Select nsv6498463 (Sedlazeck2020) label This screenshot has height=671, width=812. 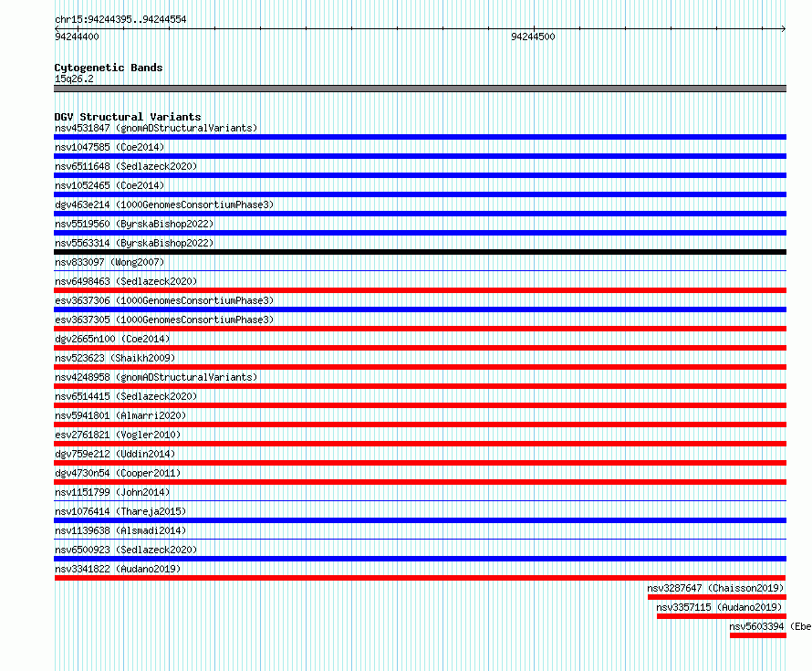click(126, 281)
